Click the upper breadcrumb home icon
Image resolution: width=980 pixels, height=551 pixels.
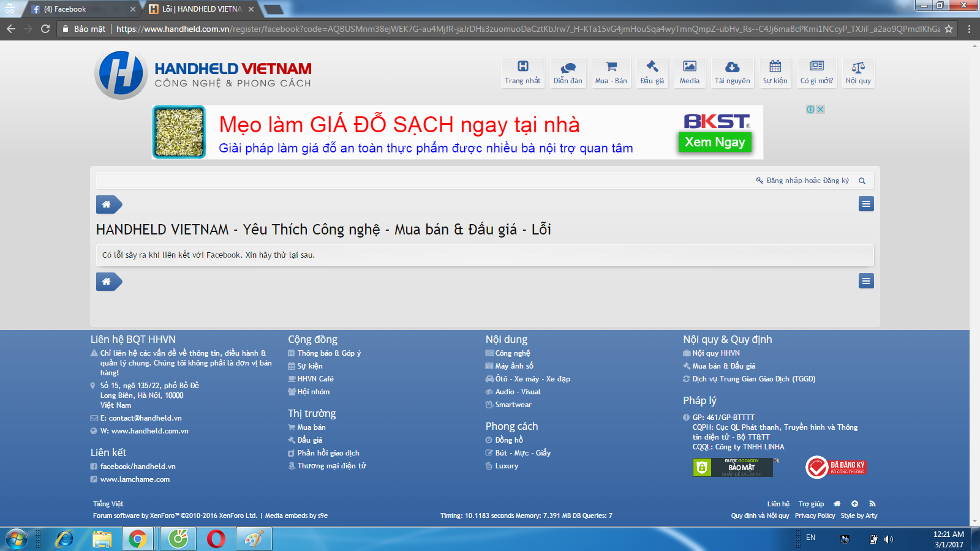click(x=107, y=204)
